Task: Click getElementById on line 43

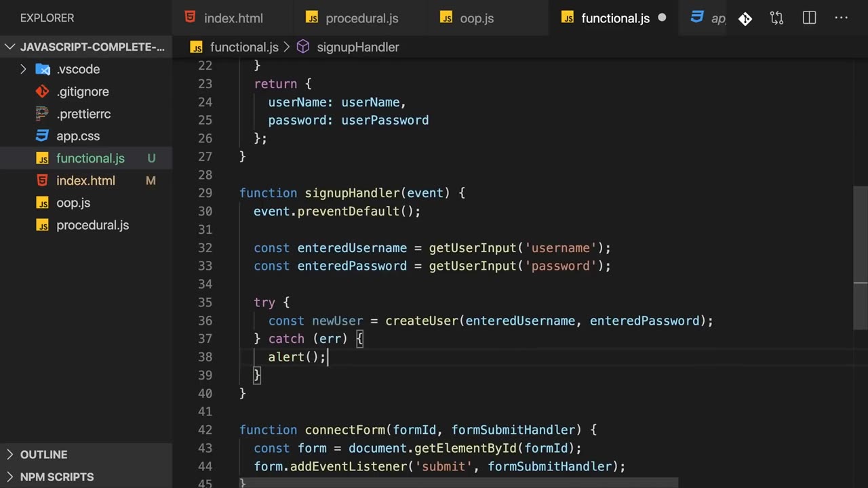Action: click(x=466, y=448)
